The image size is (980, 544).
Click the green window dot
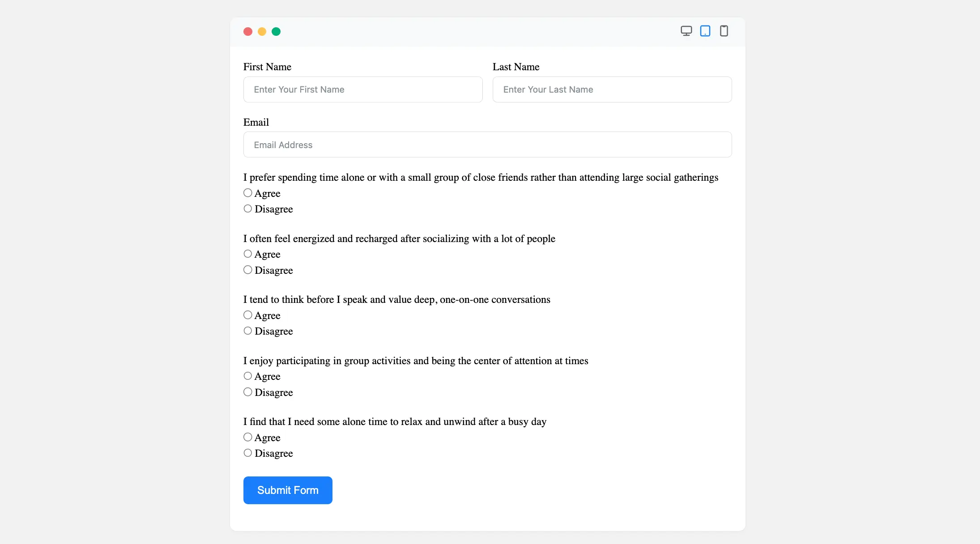pyautogui.click(x=276, y=31)
